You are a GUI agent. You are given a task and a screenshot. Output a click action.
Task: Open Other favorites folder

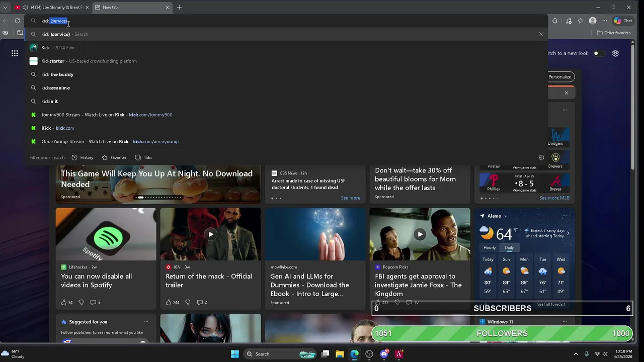[x=613, y=33]
